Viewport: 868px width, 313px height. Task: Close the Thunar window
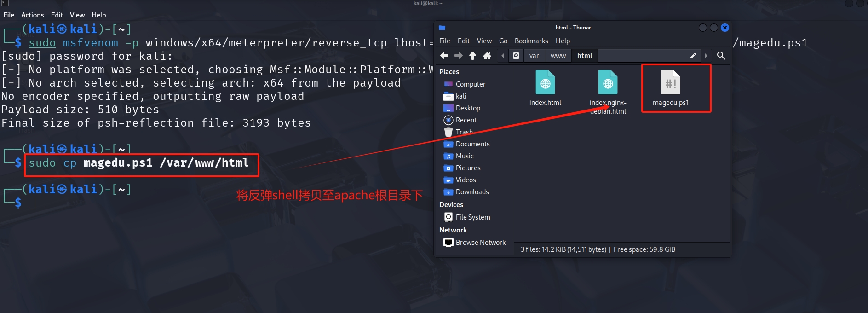pyautogui.click(x=724, y=28)
